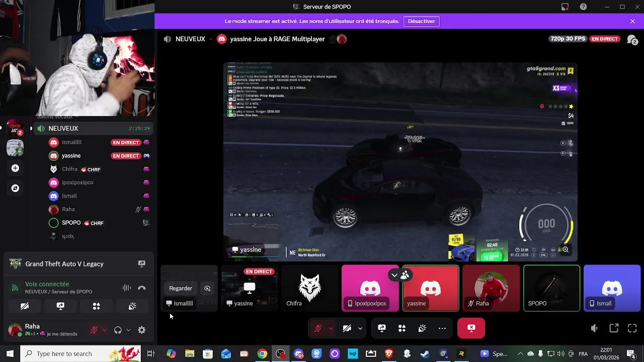Zoom stream with magnifier icon on video

click(566, 249)
